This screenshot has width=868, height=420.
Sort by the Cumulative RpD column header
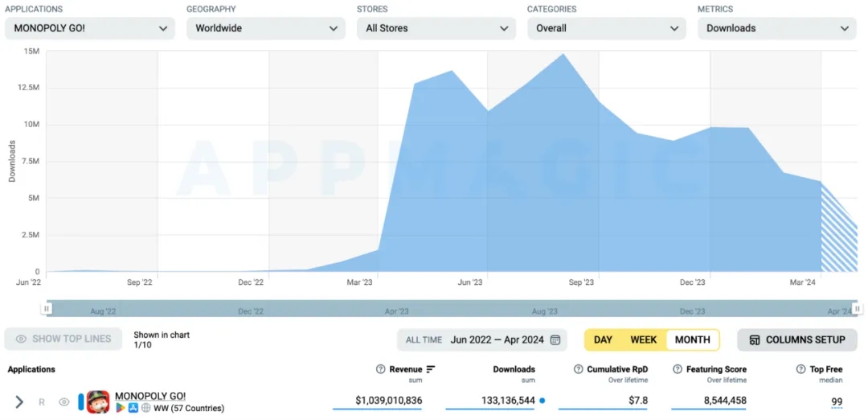[x=617, y=369]
